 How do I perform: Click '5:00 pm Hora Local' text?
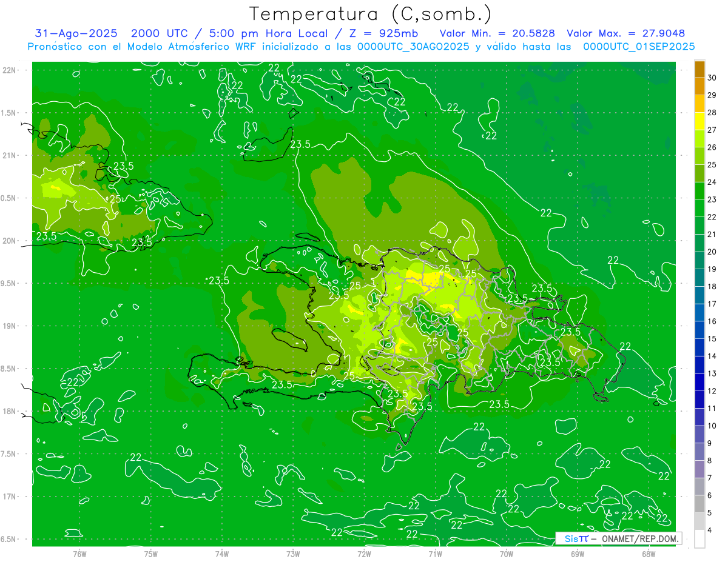coord(269,33)
